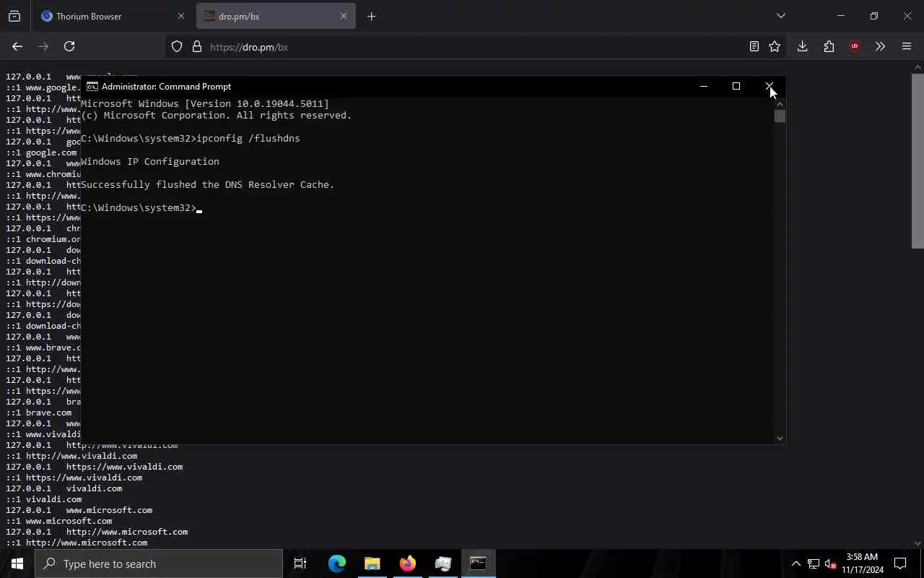Focus the address bar showing dro.pm/bx

click(476, 46)
